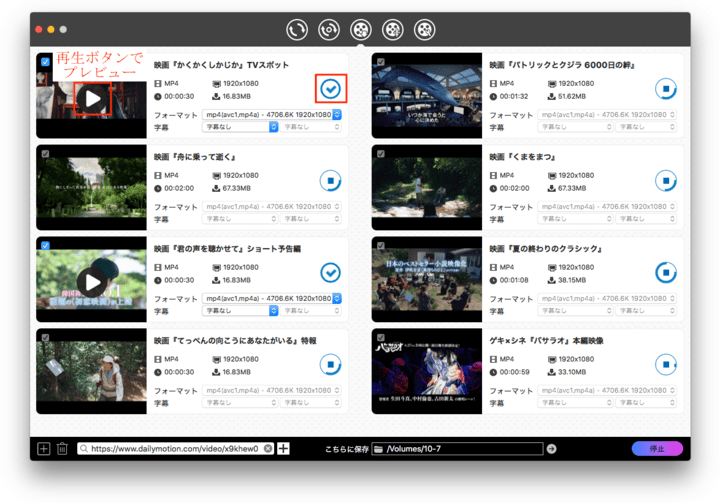Screen dimensions: 720x503
Task: Toggle checkbox on 『夏の終わりのクラシック』 thumbnail
Action: point(381,246)
